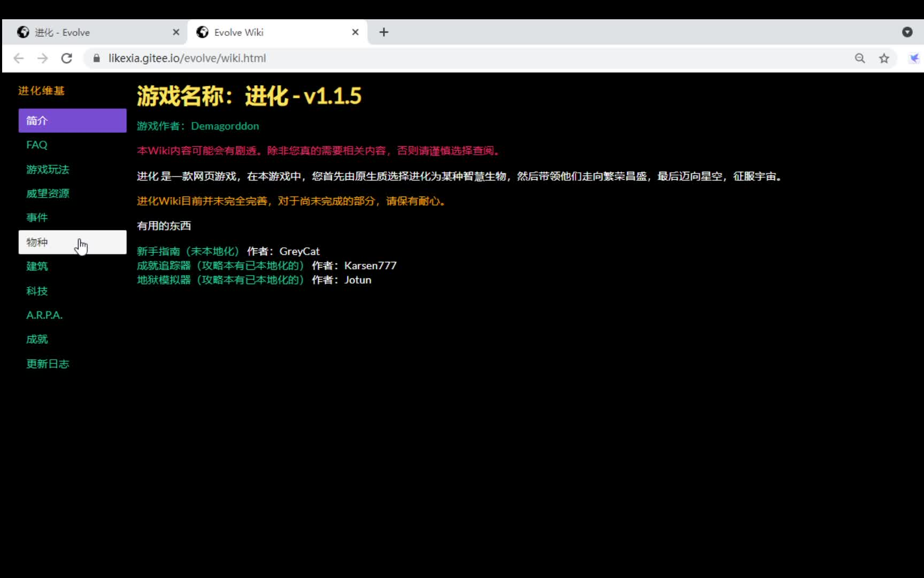Open the 物种 sidebar item
924x578 pixels.
72,242
